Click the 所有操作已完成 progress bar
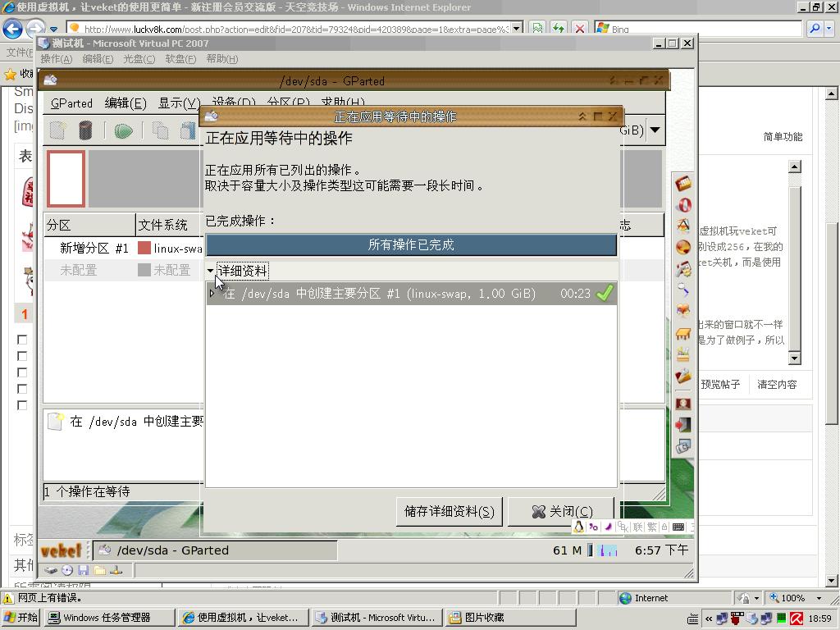Viewport: 840px width, 630px height. pyautogui.click(x=411, y=244)
